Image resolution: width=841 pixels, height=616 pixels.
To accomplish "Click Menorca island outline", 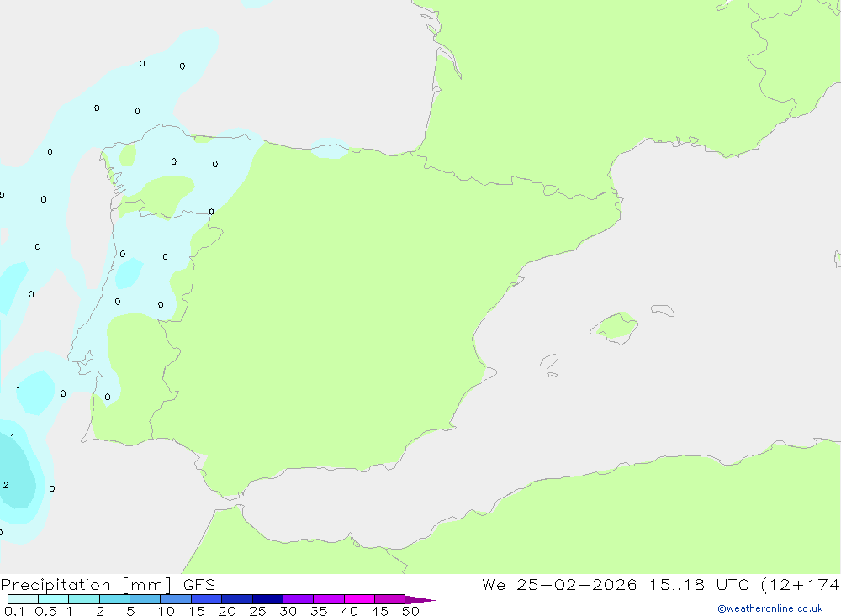I will point(663,311).
